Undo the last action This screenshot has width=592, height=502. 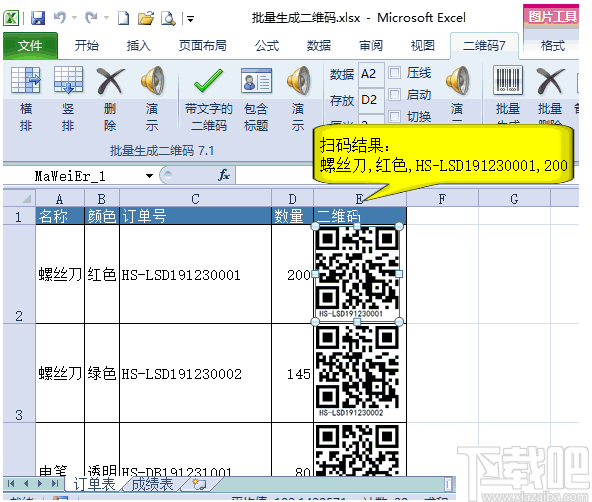point(60,17)
